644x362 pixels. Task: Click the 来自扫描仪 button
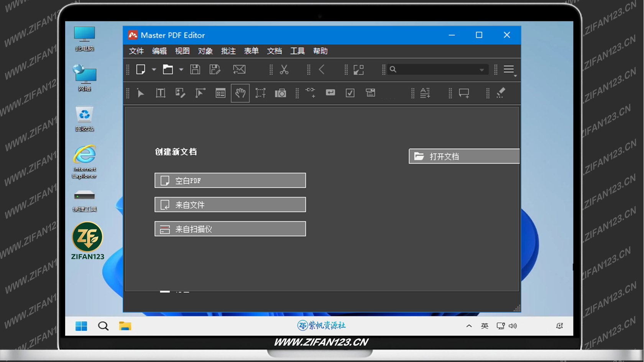coord(230,229)
